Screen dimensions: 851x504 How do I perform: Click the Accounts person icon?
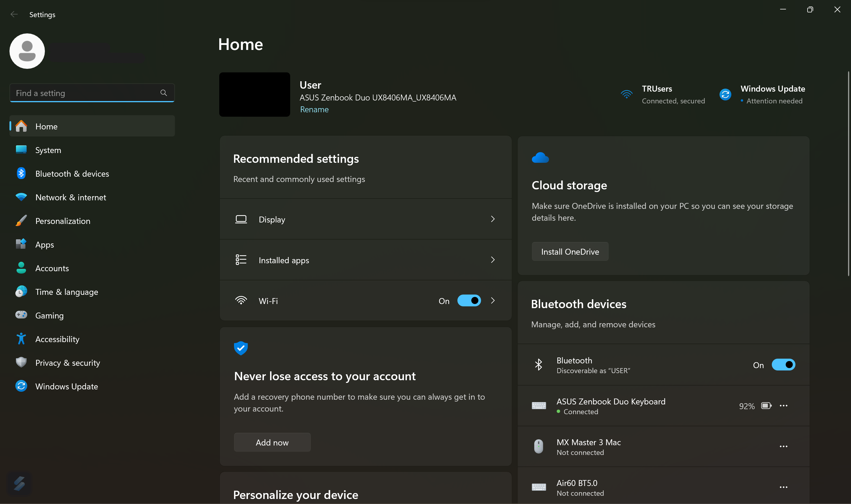21,268
